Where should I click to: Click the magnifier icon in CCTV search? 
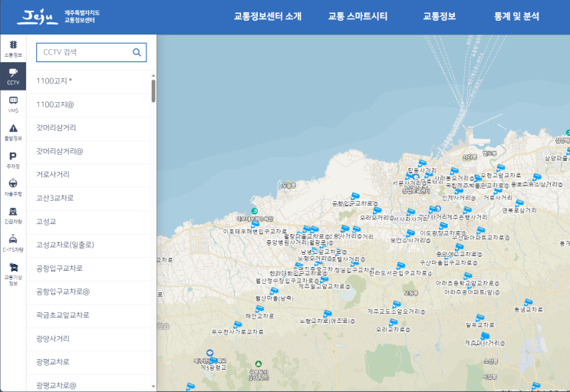point(137,52)
